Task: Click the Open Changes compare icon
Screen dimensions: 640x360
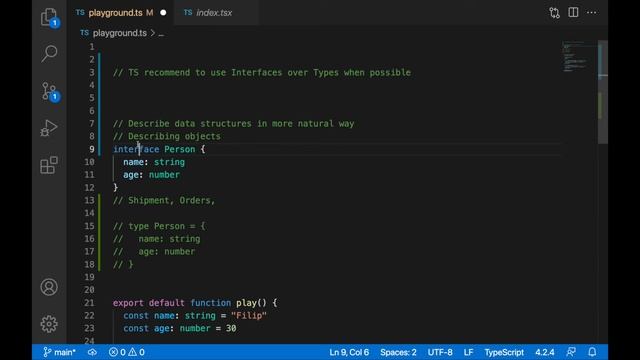Action: pyautogui.click(x=554, y=13)
